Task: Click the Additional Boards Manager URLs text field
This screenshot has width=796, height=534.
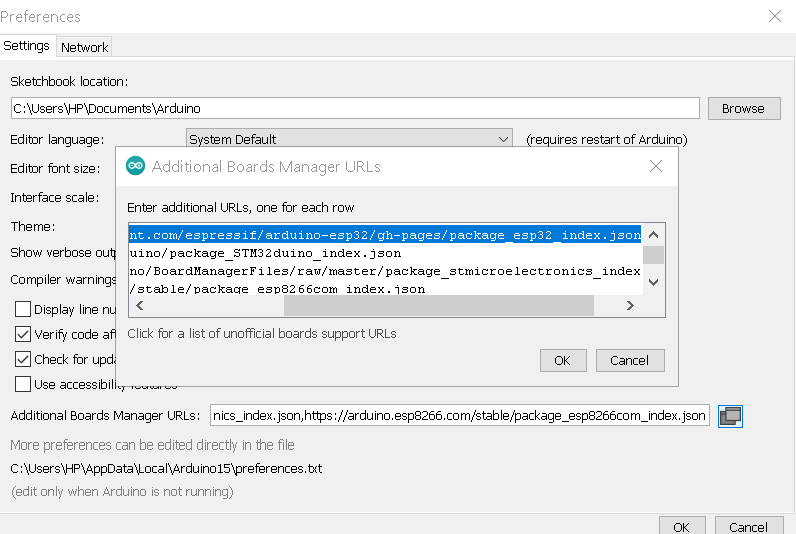Action: tap(459, 416)
